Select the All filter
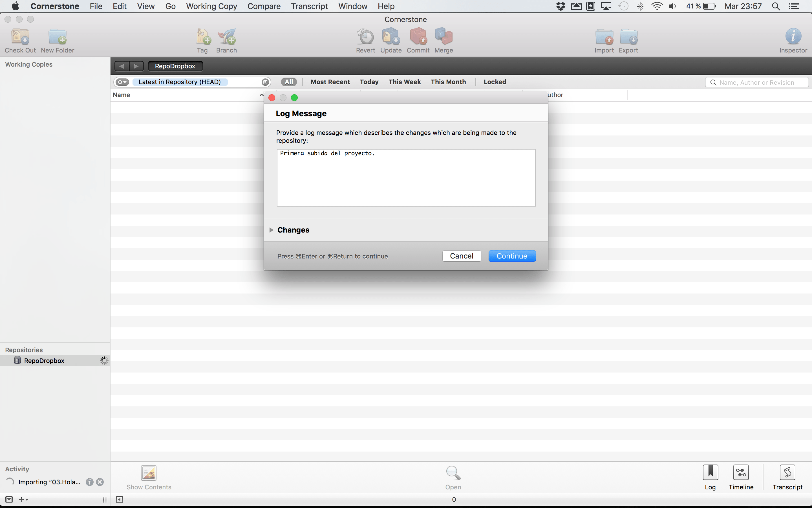The width and height of the screenshot is (812, 508). click(x=289, y=82)
